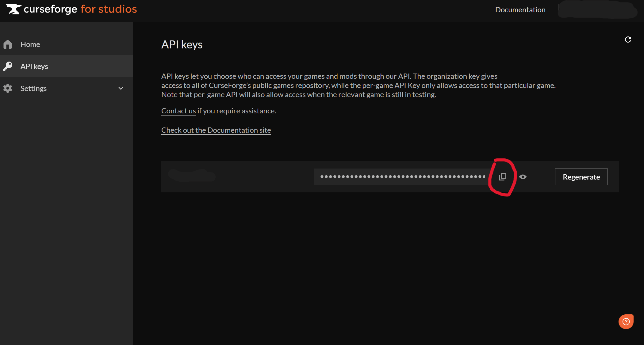
Task: Click the refresh icon at top right
Action: [628, 40]
